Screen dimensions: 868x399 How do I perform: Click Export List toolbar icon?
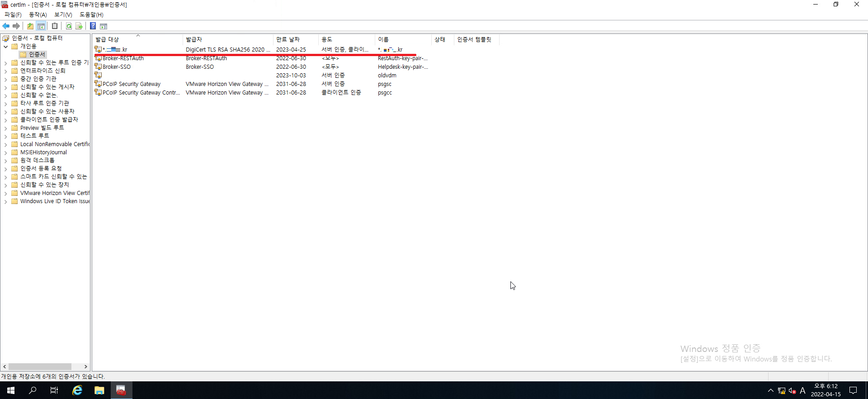(79, 26)
